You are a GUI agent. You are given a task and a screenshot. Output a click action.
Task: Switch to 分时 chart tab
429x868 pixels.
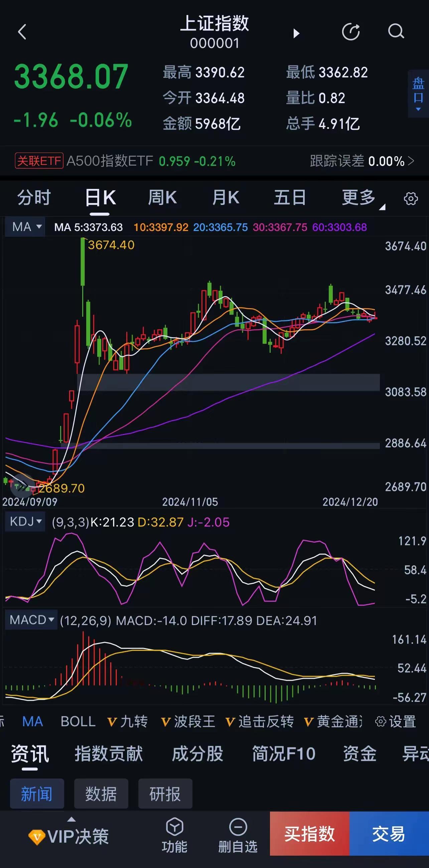34,197
